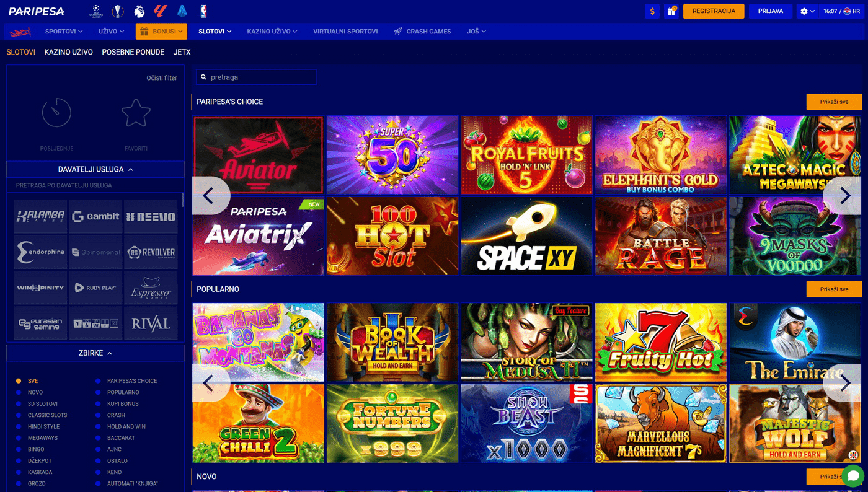Open the JETX tab
The height and width of the screenshot is (492, 868).
coord(182,52)
